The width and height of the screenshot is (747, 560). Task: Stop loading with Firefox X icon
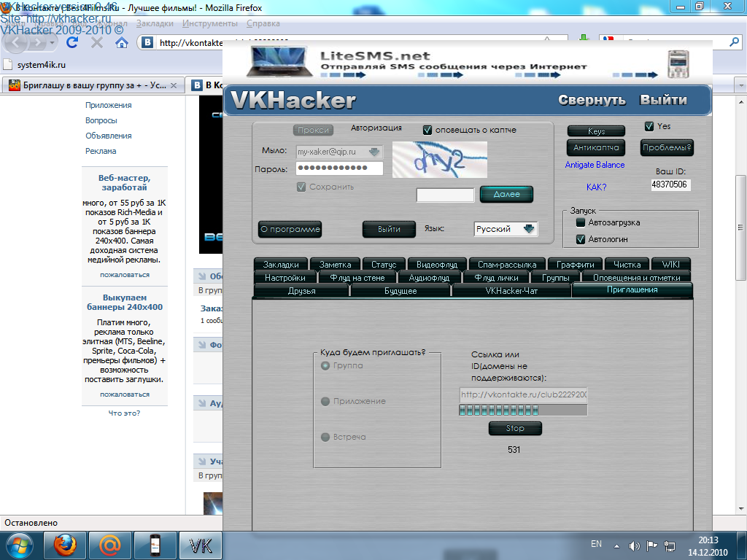coord(97,43)
